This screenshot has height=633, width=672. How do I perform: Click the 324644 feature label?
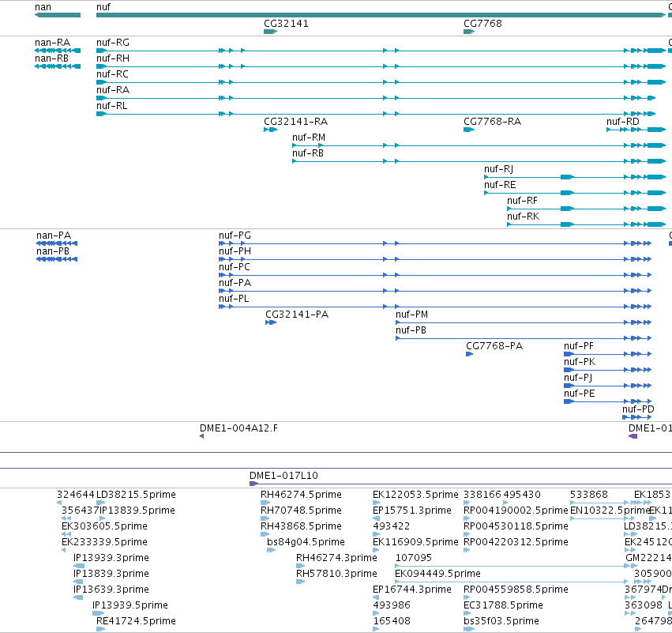tap(76, 495)
